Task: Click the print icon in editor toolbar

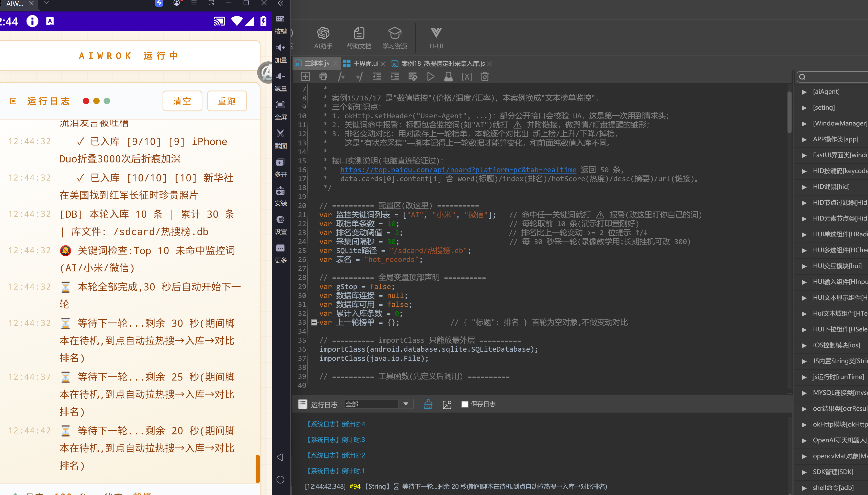Action: tap(323, 76)
